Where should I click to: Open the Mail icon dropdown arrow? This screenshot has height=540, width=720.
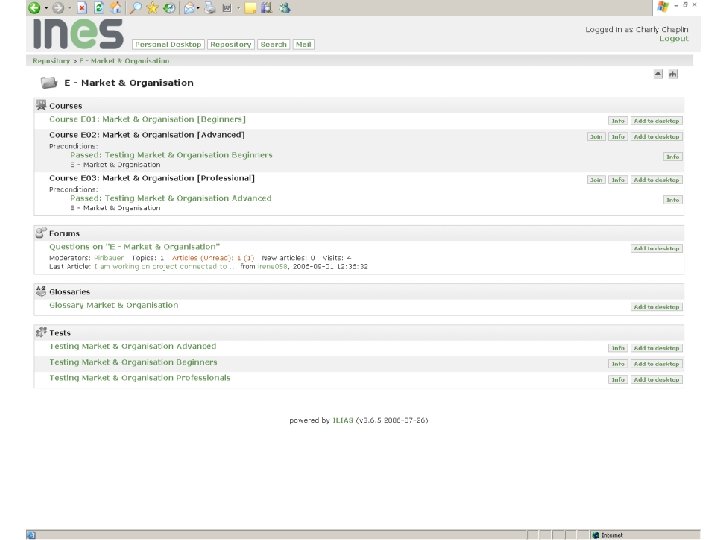coord(197,8)
